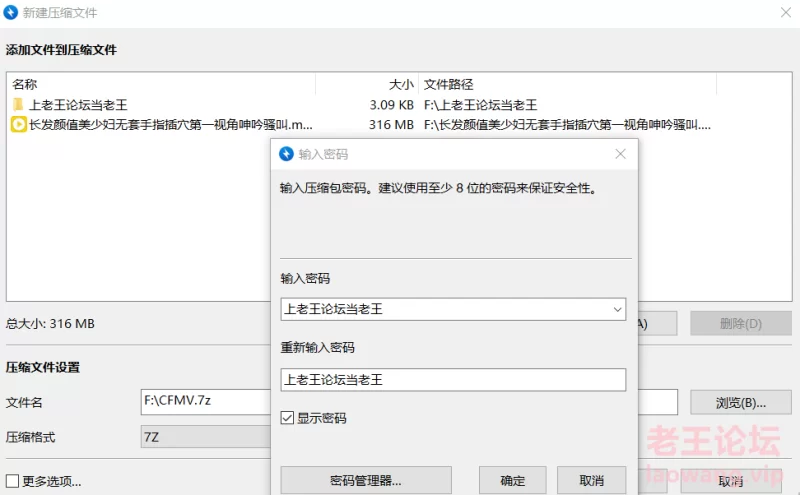Viewport: 800px width, 495px height.
Task: Focus the 重新输入密码 text field
Action: pos(453,380)
